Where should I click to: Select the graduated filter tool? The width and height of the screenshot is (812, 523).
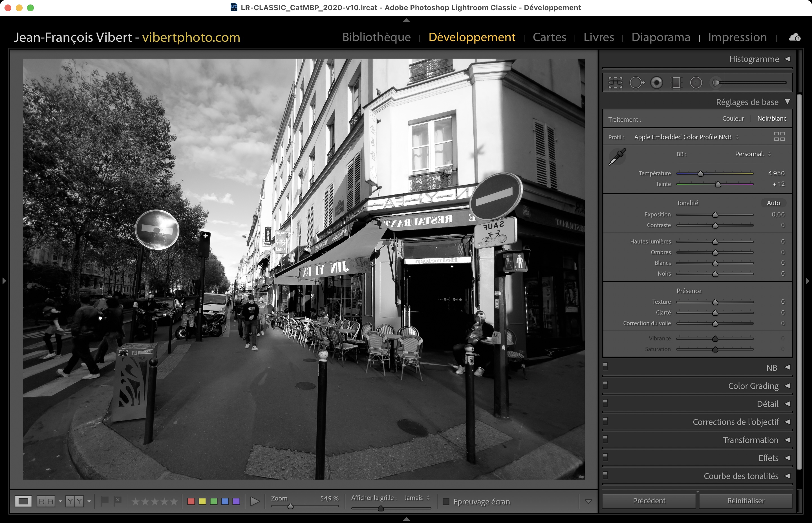tap(676, 83)
